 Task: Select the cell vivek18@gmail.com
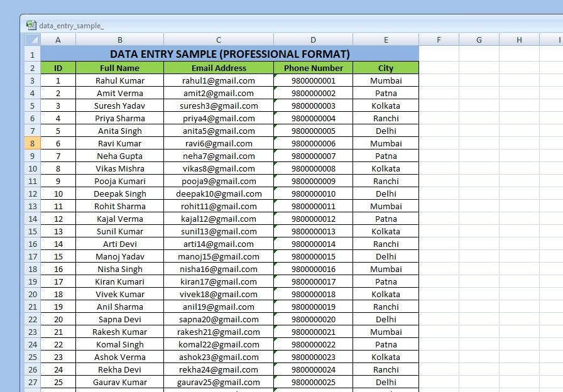pyautogui.click(x=219, y=294)
